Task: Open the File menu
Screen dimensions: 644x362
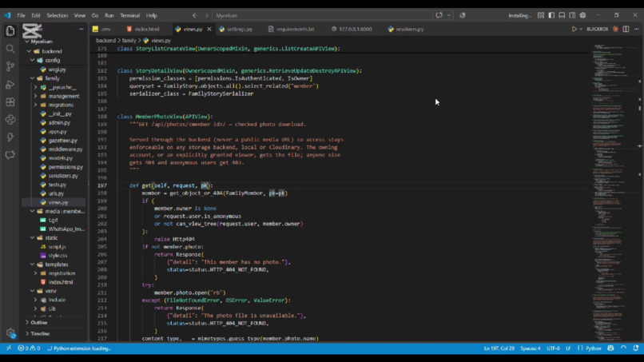Action: tap(21, 16)
